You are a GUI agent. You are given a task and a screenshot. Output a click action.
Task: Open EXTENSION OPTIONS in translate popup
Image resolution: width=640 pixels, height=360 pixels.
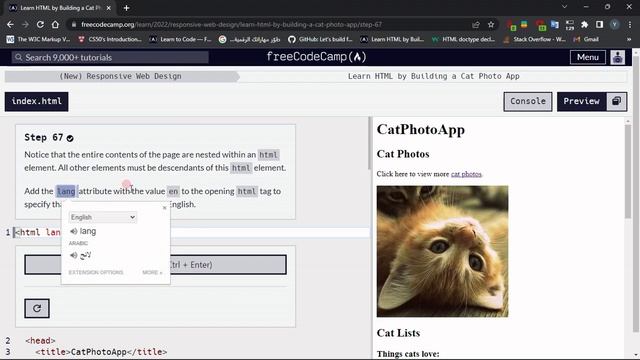96,272
